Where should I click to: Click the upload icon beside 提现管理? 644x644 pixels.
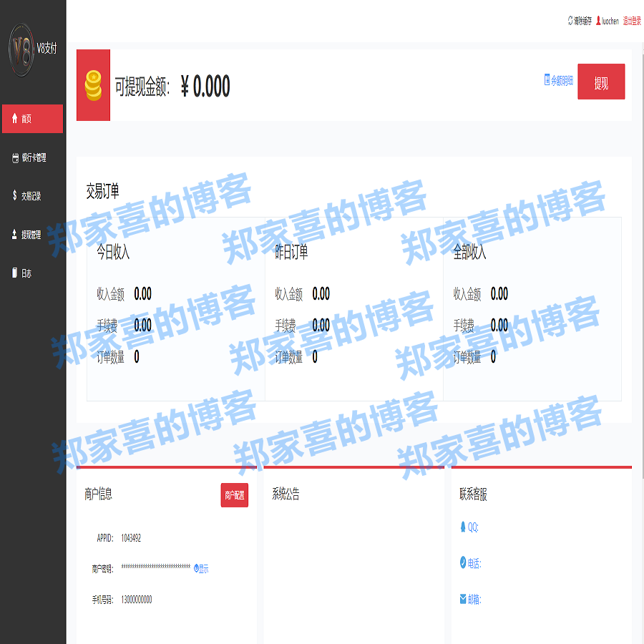coord(13,234)
